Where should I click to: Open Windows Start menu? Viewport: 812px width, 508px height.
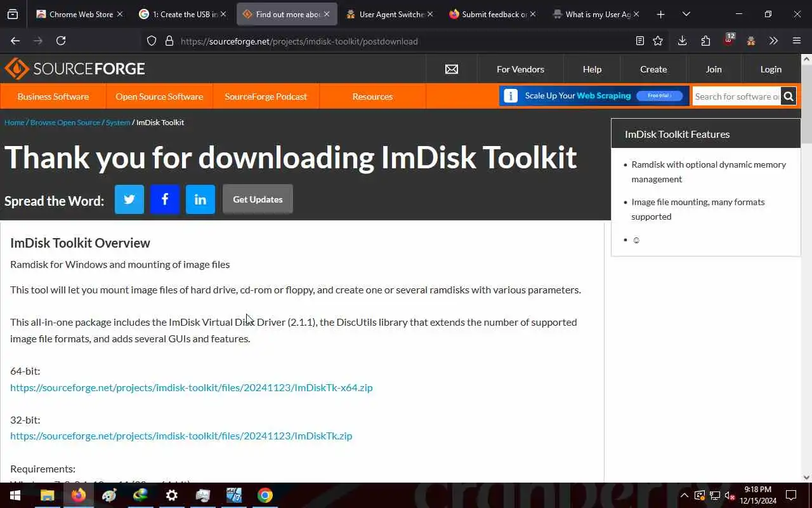15,495
